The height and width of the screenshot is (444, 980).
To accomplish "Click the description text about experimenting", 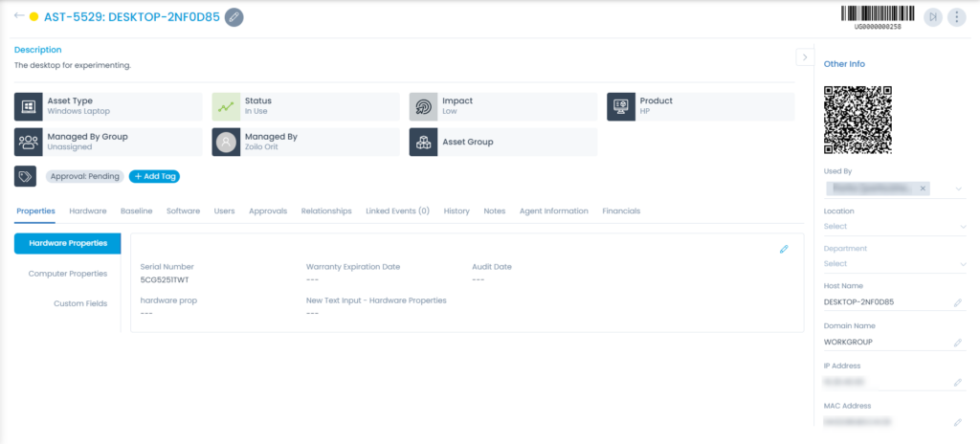I will [73, 65].
